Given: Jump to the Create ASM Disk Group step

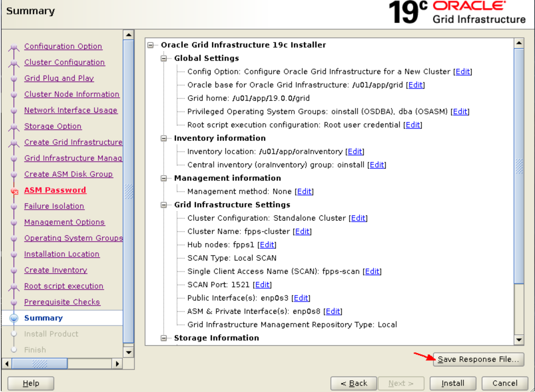Looking at the screenshot, I should (68, 174).
